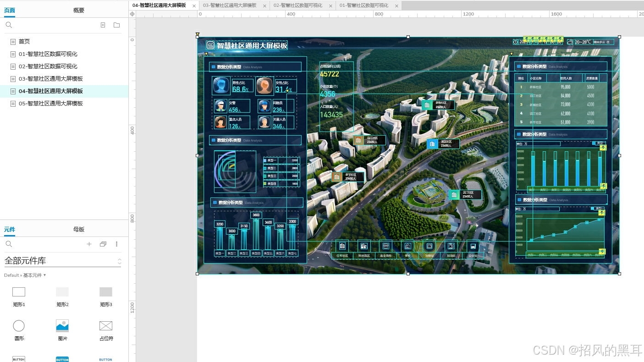Click the ruler origin crosshair icon
Viewport: 644px width, 362px height.
click(132, 14)
